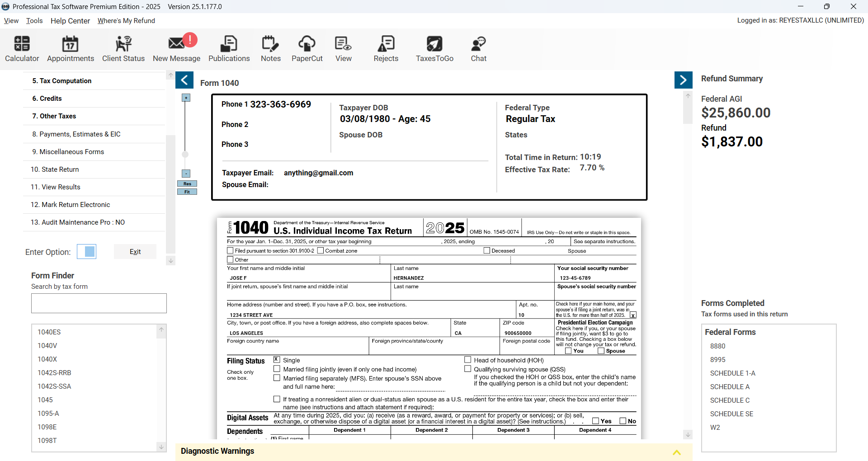
Task: Open the Publications toolbar icon
Action: tap(229, 49)
